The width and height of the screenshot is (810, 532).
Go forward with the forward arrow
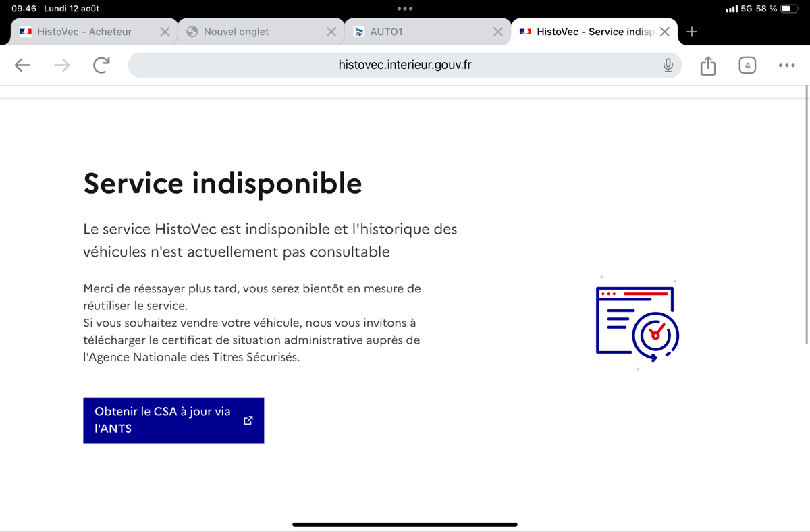click(61, 65)
